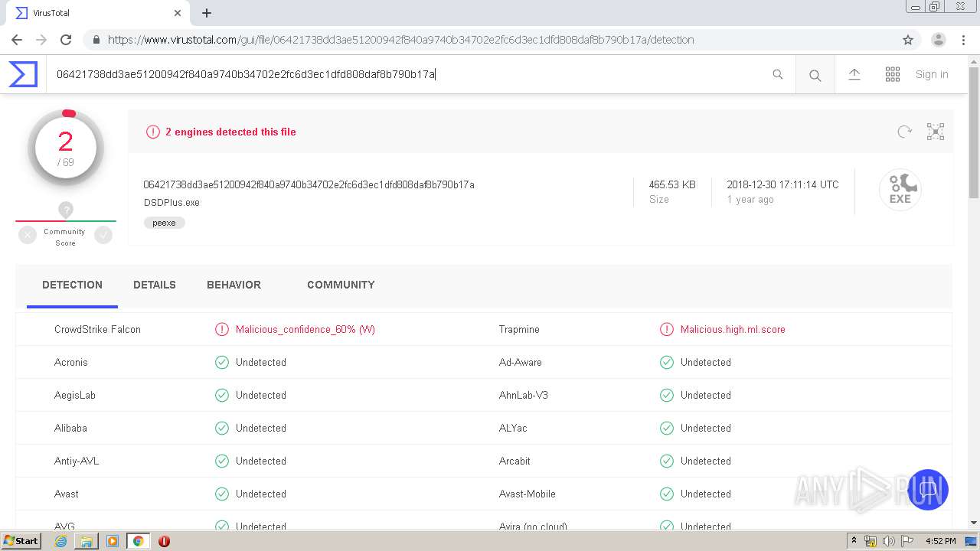Click the EXE file type icon
Image resolution: width=980 pixels, height=551 pixels.
[900, 189]
